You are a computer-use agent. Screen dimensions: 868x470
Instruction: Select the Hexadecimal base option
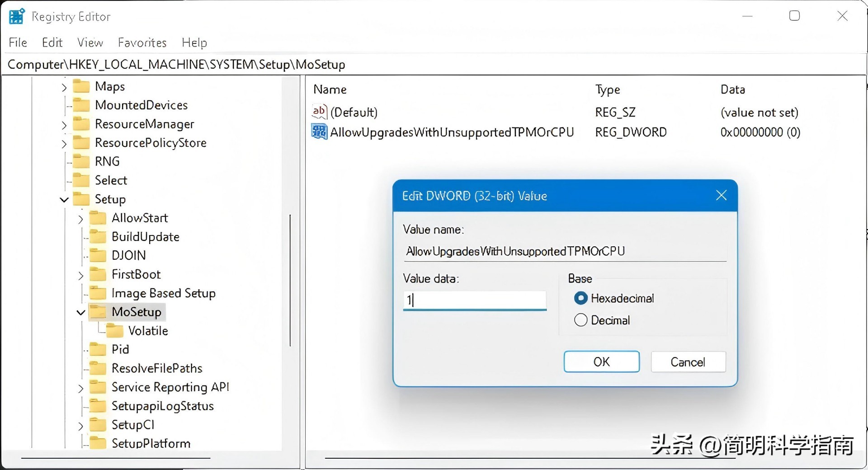tap(581, 298)
